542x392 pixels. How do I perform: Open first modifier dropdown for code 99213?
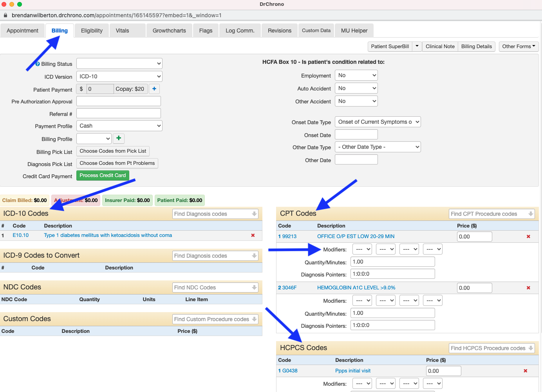pyautogui.click(x=362, y=249)
